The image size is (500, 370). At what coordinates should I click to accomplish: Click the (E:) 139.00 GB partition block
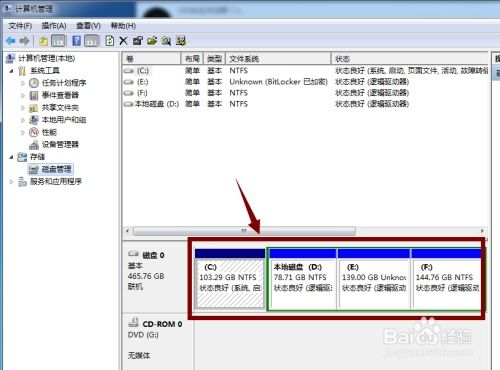374,279
